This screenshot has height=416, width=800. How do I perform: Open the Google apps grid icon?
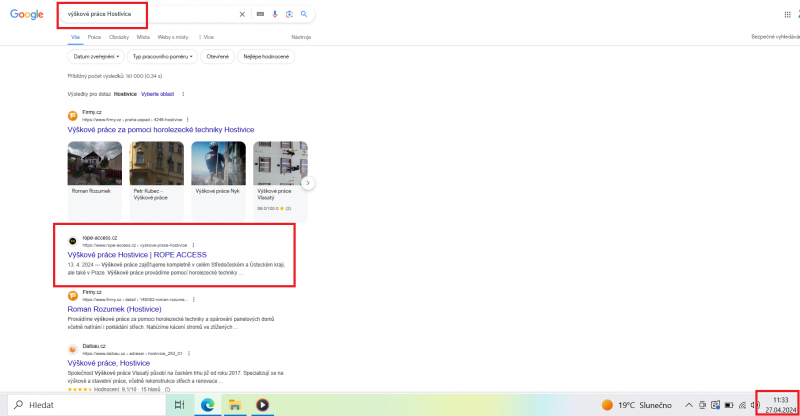pyautogui.click(x=787, y=15)
